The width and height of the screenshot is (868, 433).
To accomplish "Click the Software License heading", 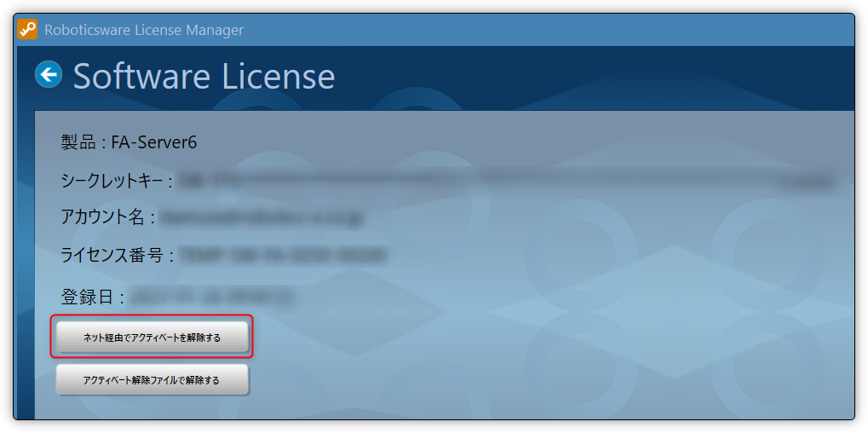I will point(204,76).
